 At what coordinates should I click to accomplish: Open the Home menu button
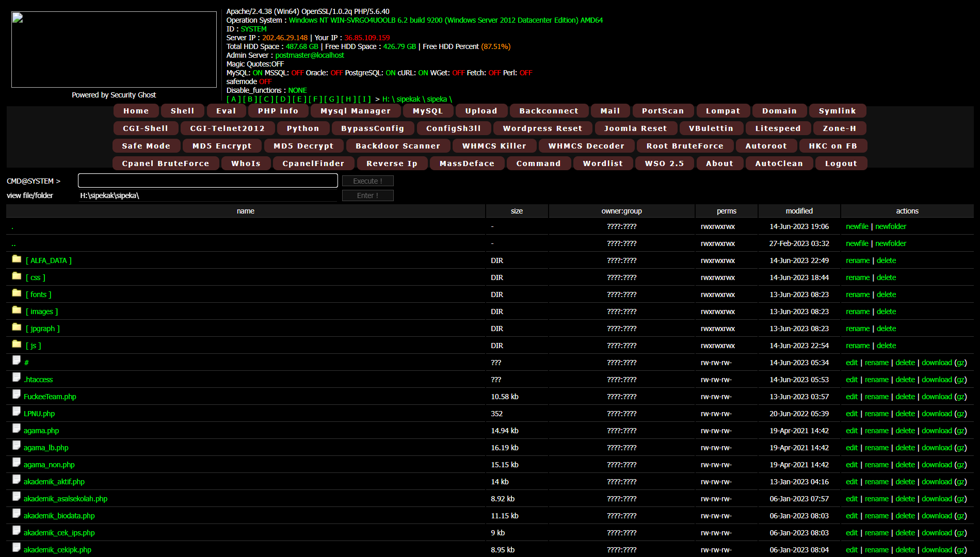(x=136, y=111)
